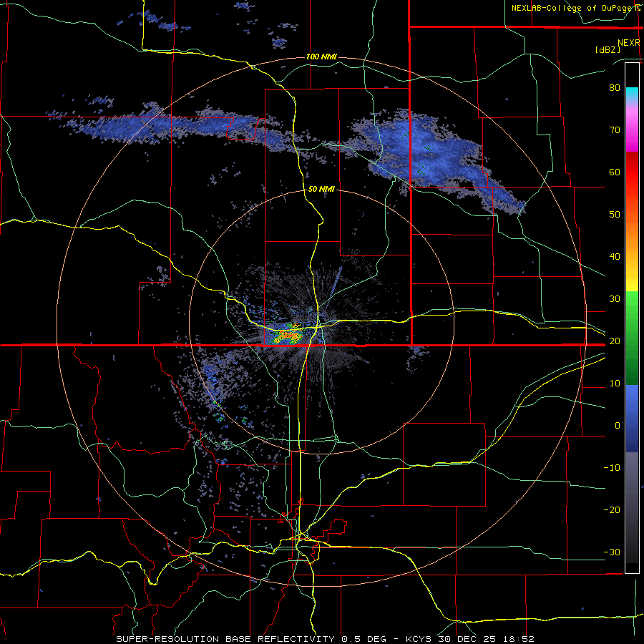Click the "80" value on the dBZ scale
The width and height of the screenshot is (644, 644).
[x=615, y=87]
